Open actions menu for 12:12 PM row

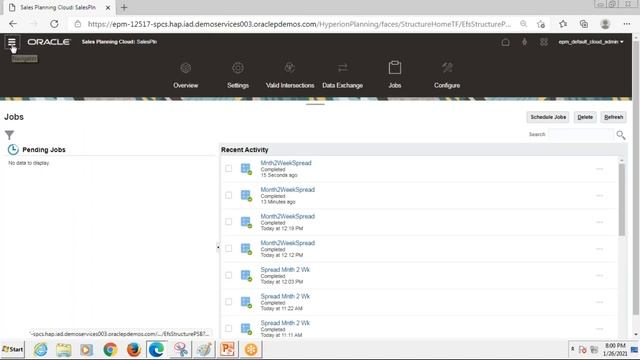click(x=599, y=249)
